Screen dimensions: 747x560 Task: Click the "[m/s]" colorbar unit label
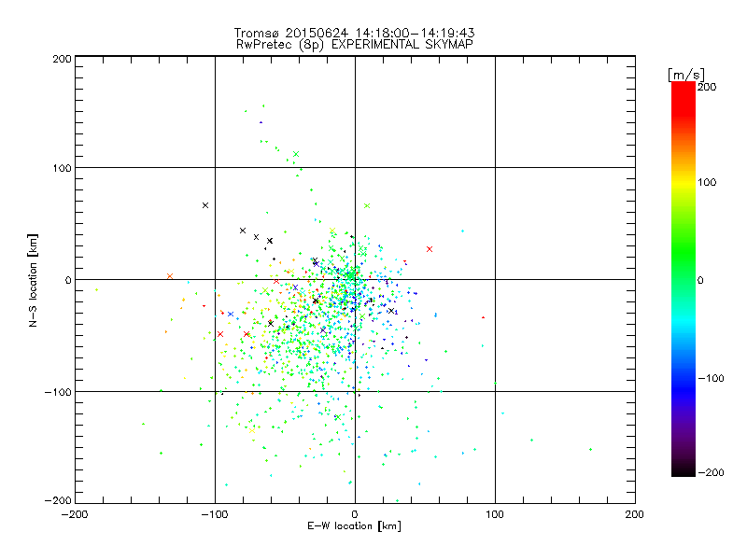click(x=686, y=75)
